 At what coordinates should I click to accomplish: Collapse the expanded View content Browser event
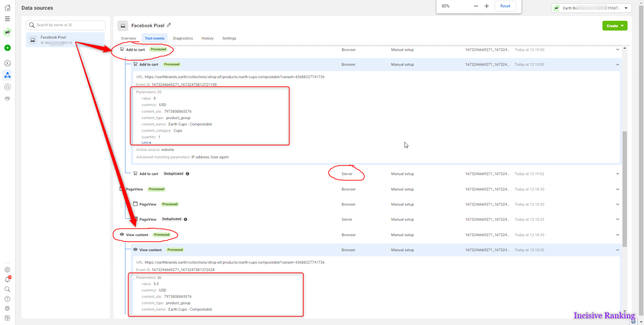coord(617,250)
